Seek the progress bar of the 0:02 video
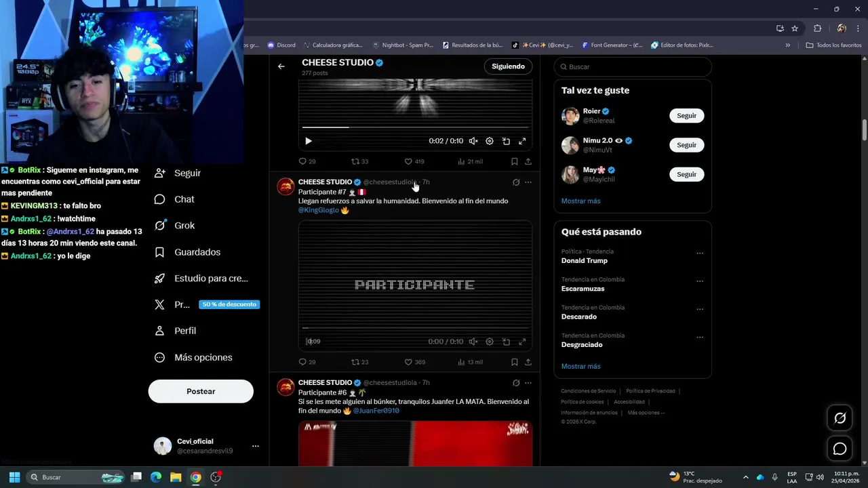Screen dimensions: 868x488 (x=415, y=127)
